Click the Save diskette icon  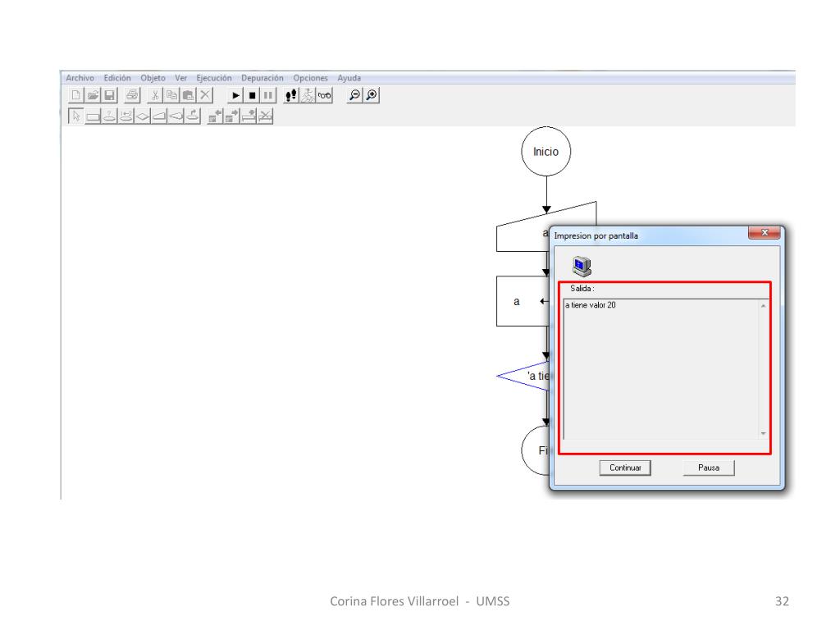point(109,96)
